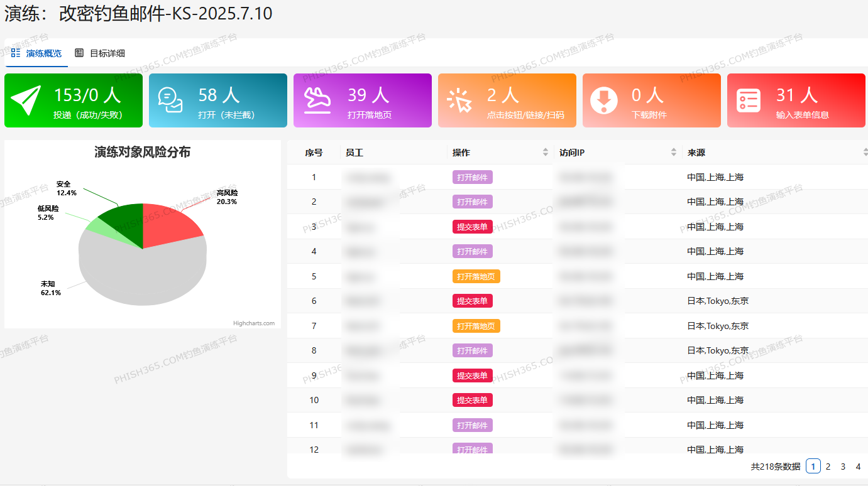Go to page 2 of results
Image resolution: width=868 pixels, height=486 pixels.
[x=828, y=467]
